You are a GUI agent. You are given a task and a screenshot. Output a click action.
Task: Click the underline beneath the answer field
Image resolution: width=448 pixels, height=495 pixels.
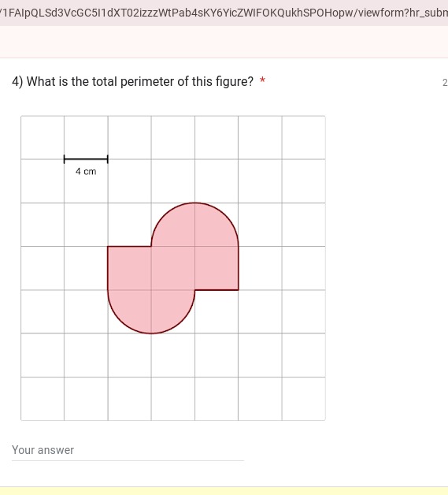pos(128,460)
